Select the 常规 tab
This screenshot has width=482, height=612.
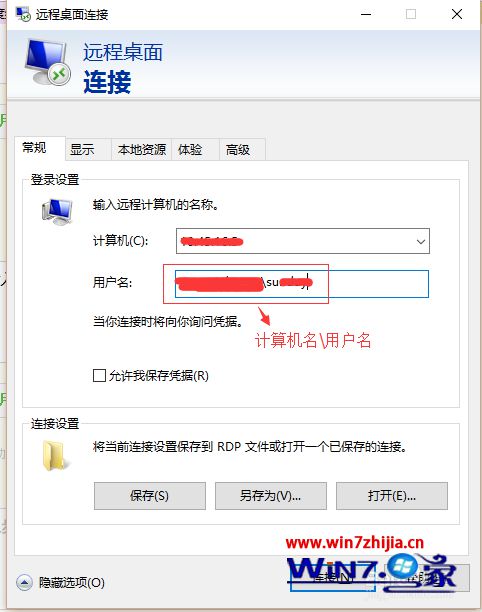34,148
